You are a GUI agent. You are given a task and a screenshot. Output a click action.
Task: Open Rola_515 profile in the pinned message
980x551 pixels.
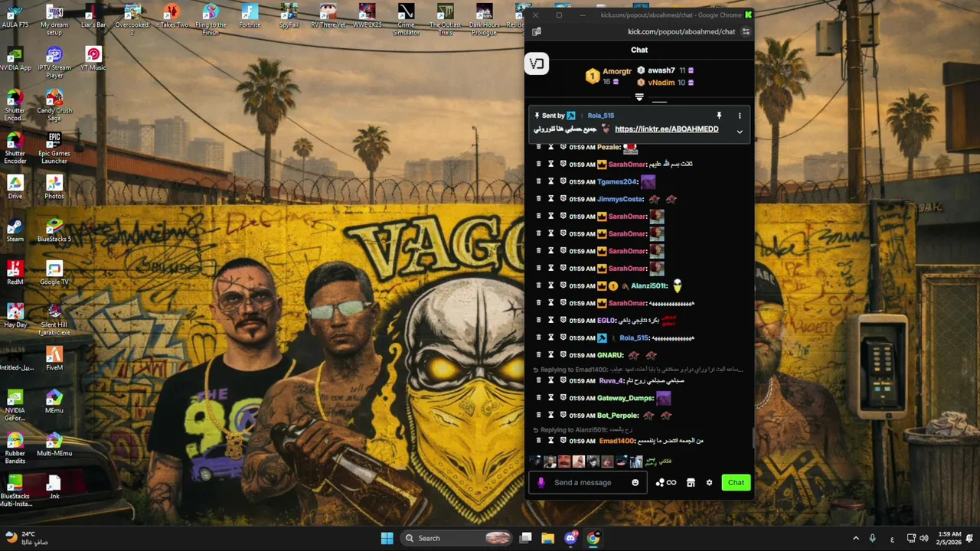pos(600,116)
